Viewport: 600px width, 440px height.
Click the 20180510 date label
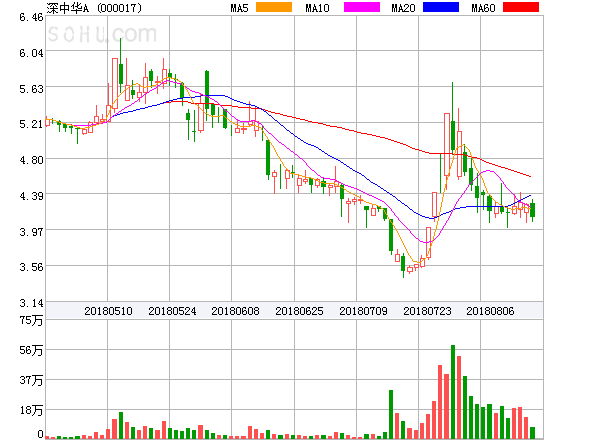pyautogui.click(x=108, y=311)
